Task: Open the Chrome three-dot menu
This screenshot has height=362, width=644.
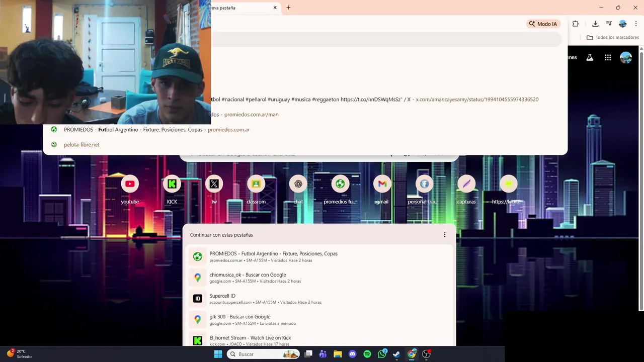Action: [x=636, y=24]
